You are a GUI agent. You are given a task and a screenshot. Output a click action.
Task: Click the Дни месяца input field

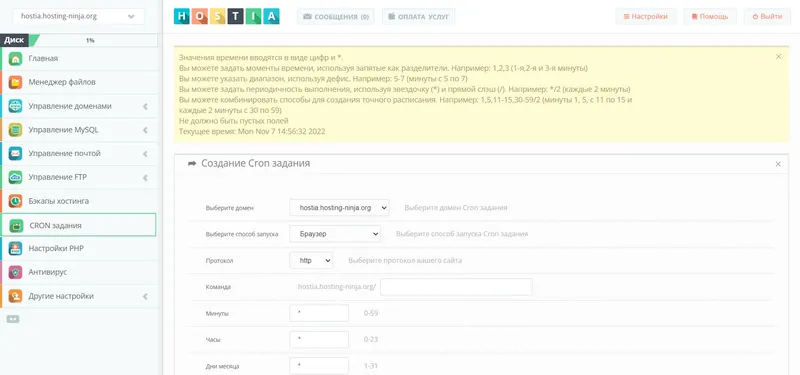[319, 366]
